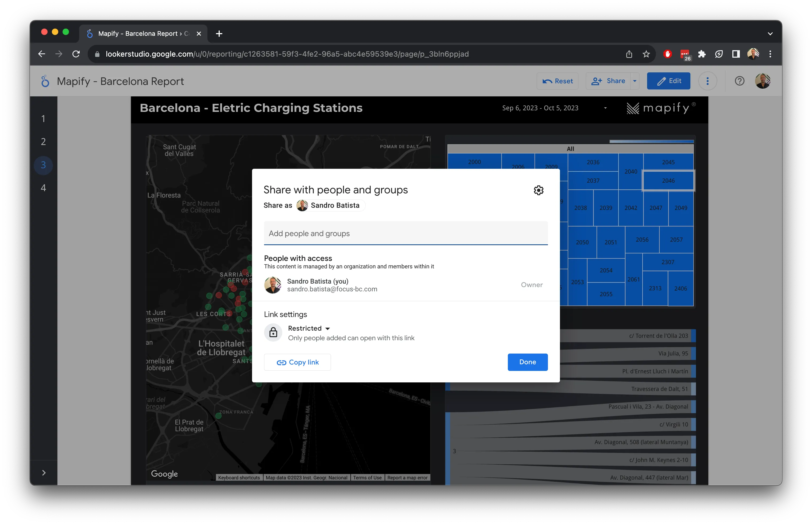This screenshot has width=812, height=525.
Task: Toggle the browser side panel icon
Action: click(x=736, y=54)
